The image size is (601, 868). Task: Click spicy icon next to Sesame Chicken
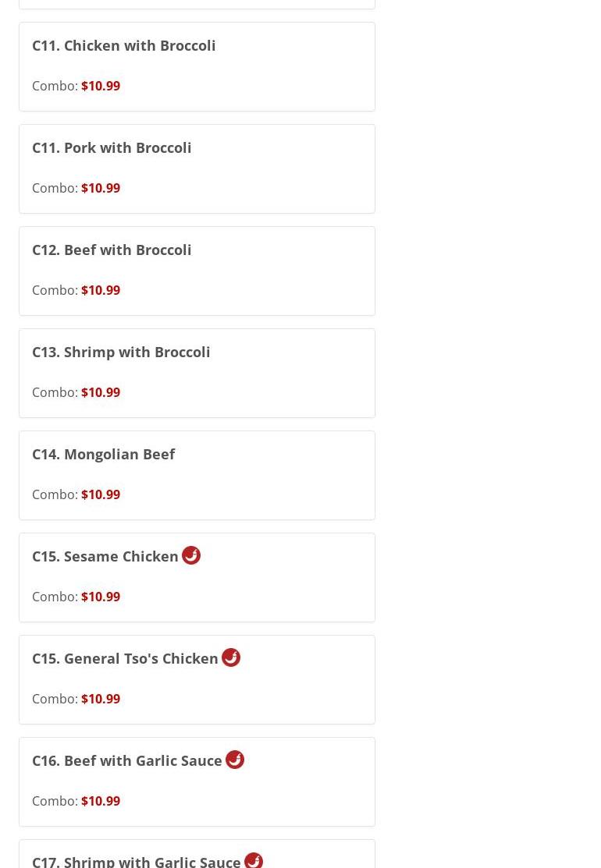click(x=191, y=555)
